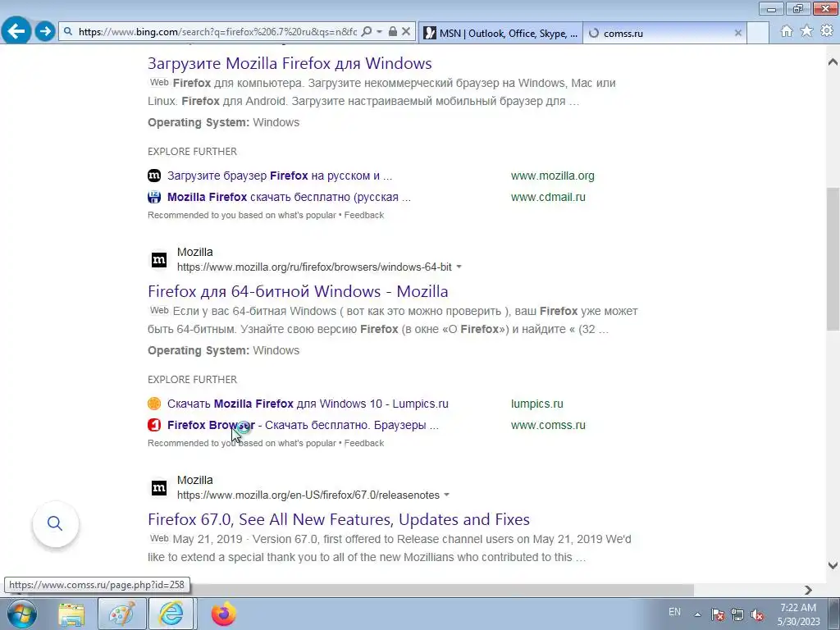Click the red comss.ru favicon
The image size is (840, 630).
(154, 425)
